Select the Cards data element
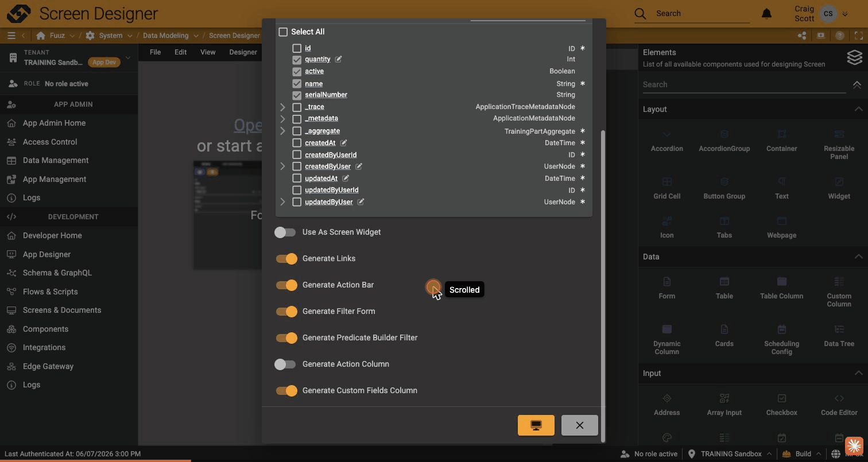Image resolution: width=868 pixels, height=462 pixels. coord(724,336)
